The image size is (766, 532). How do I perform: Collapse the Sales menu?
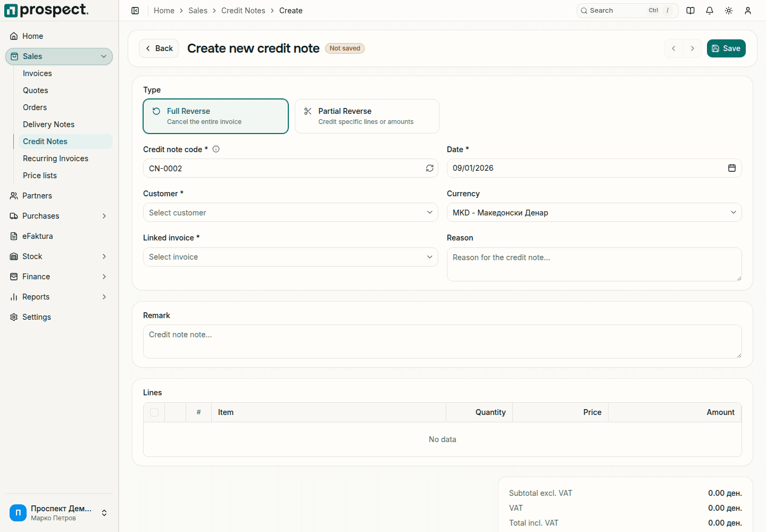pos(59,56)
